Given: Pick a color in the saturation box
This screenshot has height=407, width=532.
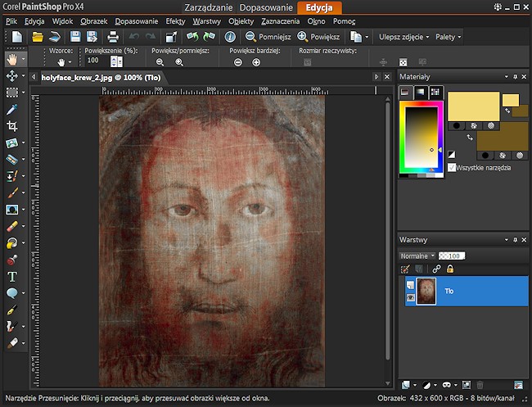Looking at the screenshot, I should pos(421,138).
